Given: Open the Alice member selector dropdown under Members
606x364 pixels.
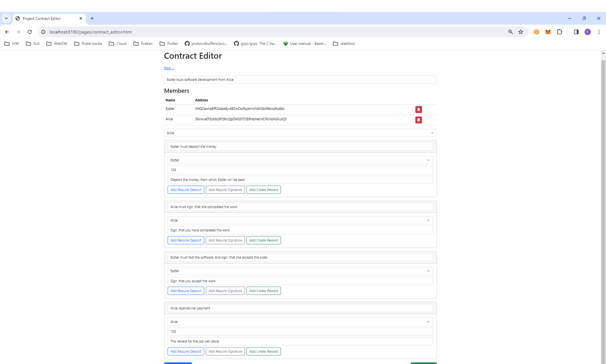Looking at the screenshot, I should point(300,133).
